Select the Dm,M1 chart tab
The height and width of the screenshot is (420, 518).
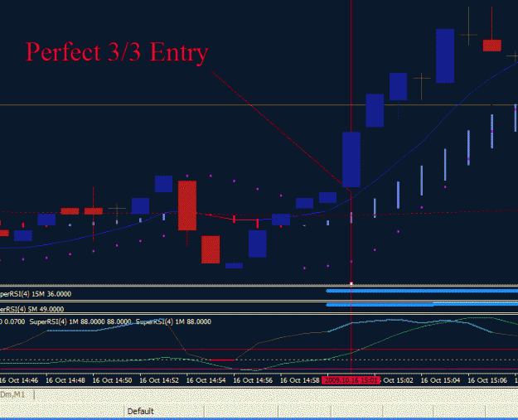click(x=13, y=394)
